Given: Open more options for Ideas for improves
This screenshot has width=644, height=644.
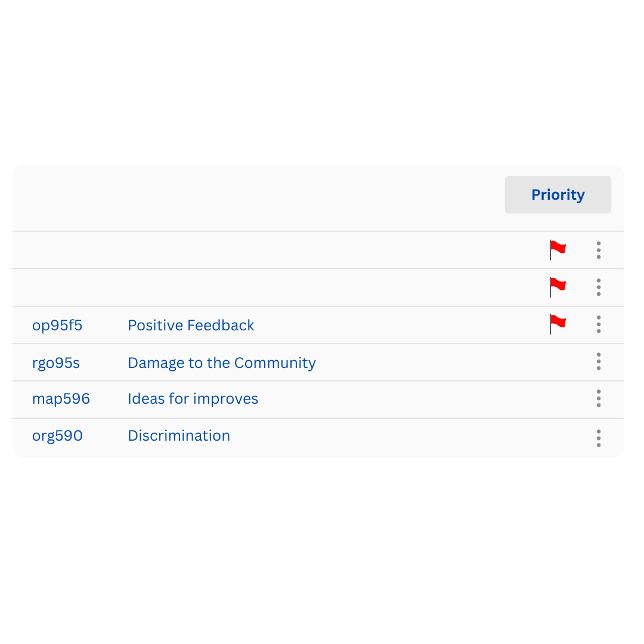Looking at the screenshot, I should click(x=599, y=398).
